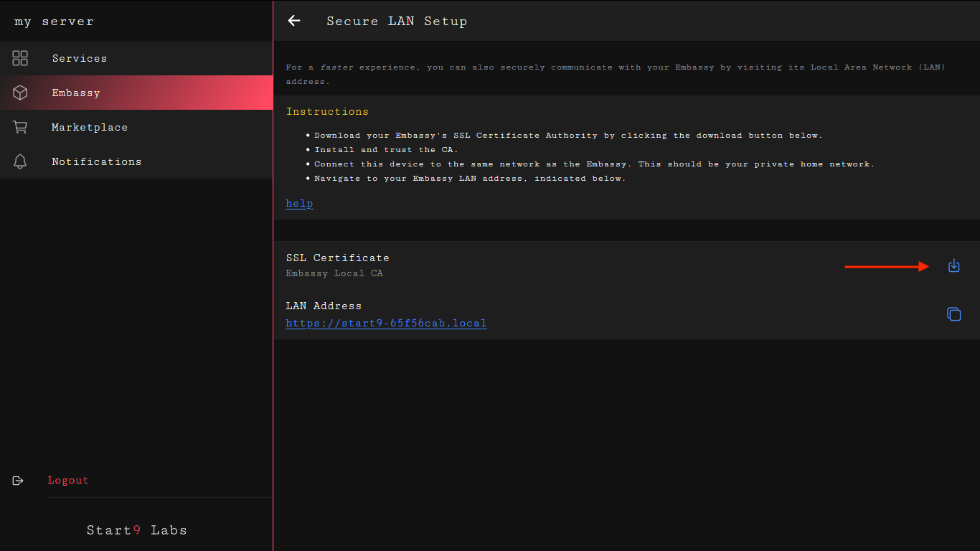Click the Services grid icon
Screen dimensions: 980x551
(x=20, y=58)
